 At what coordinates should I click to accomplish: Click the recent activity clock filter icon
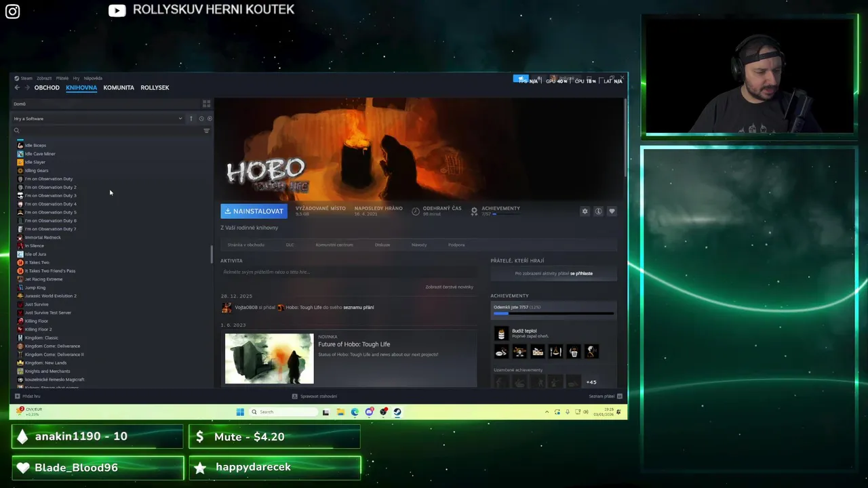(x=201, y=119)
